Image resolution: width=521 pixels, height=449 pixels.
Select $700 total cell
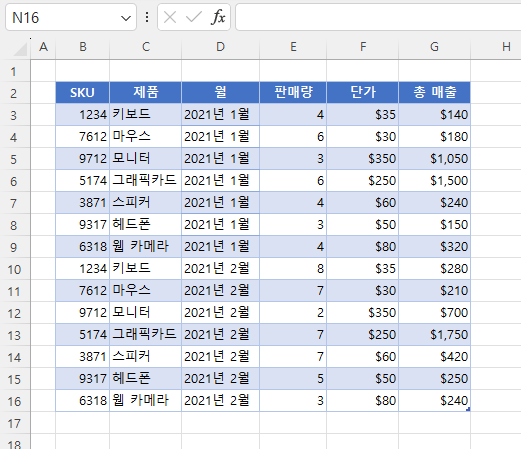coord(434,313)
